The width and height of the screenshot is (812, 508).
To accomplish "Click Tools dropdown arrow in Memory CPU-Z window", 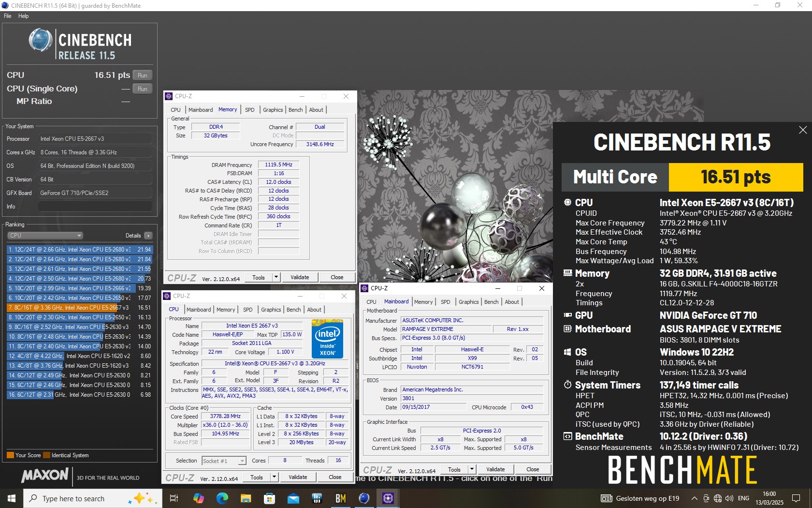I will coord(276,277).
